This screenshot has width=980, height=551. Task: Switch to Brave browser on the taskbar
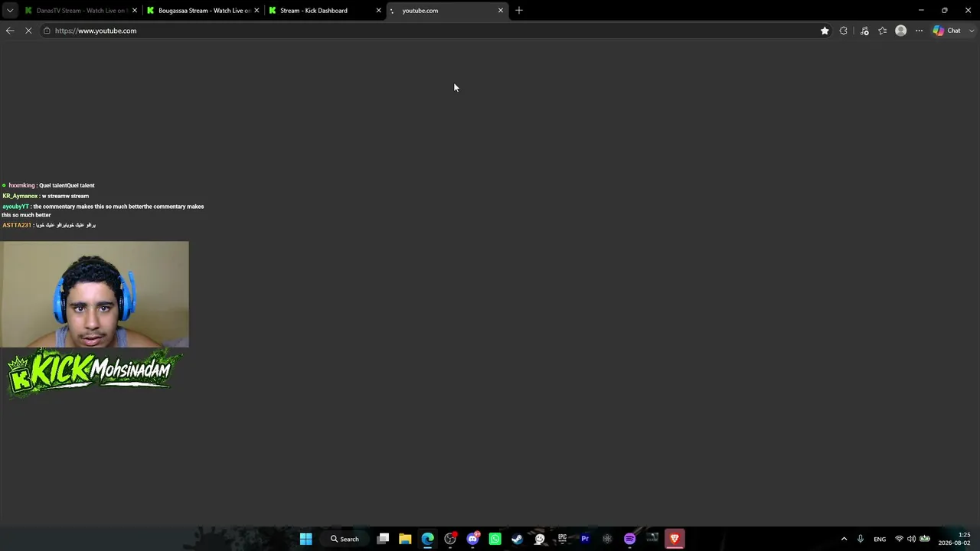(675, 539)
